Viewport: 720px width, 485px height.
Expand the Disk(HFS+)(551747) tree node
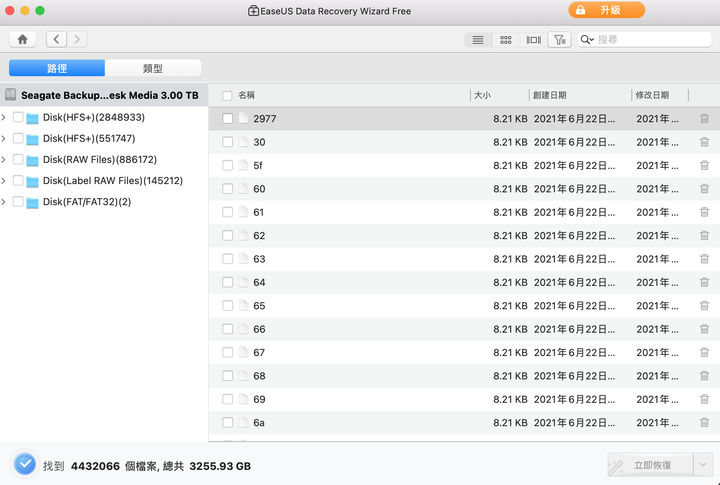(x=4, y=139)
